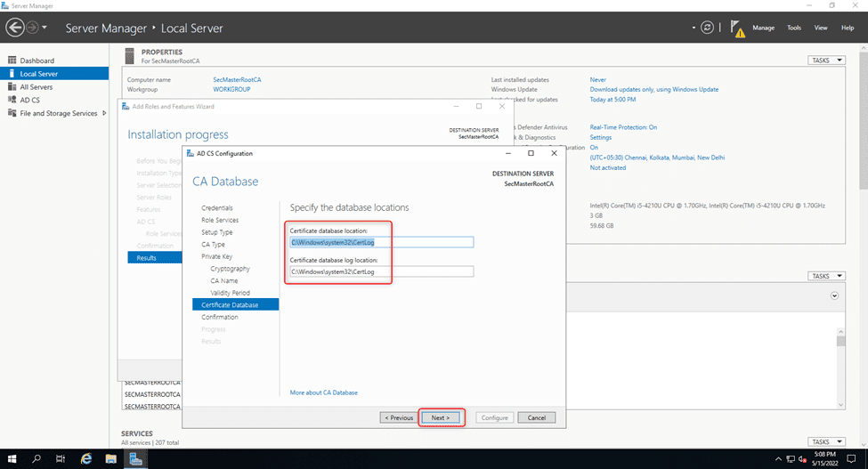
Task: Go to CA Name step
Action: [224, 281]
